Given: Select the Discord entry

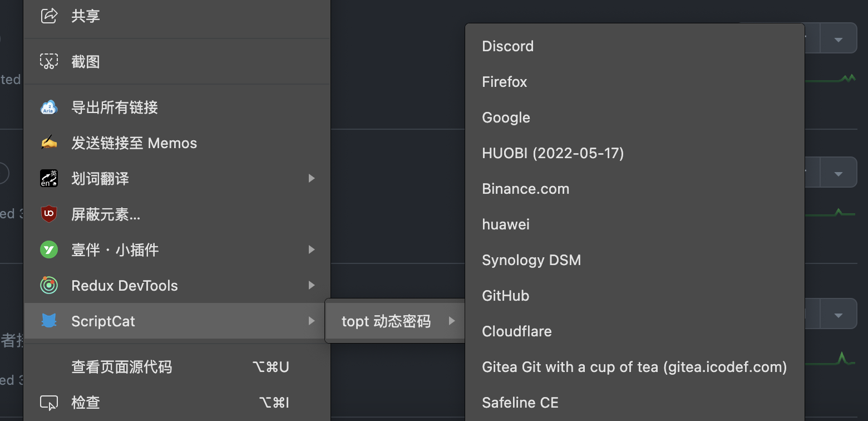Looking at the screenshot, I should [507, 46].
